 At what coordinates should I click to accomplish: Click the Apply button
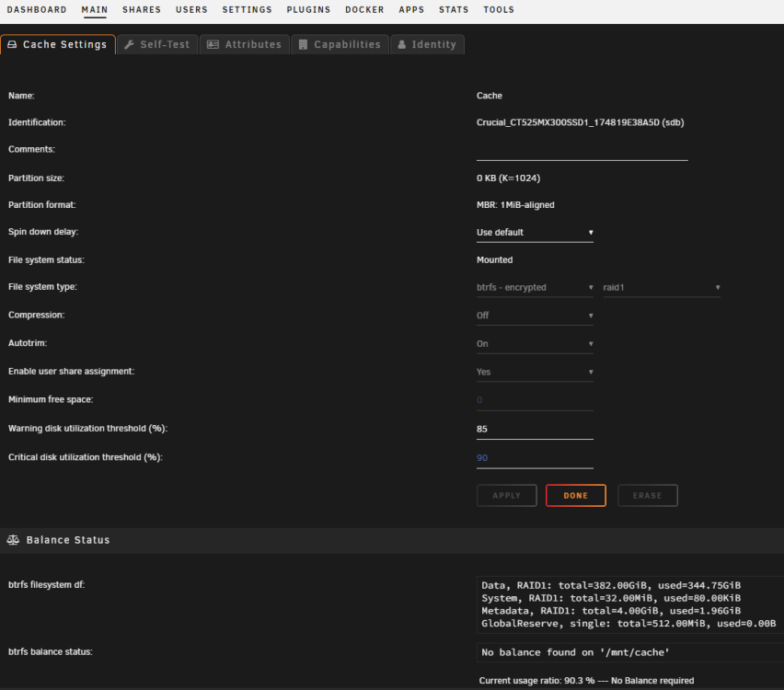pos(506,496)
